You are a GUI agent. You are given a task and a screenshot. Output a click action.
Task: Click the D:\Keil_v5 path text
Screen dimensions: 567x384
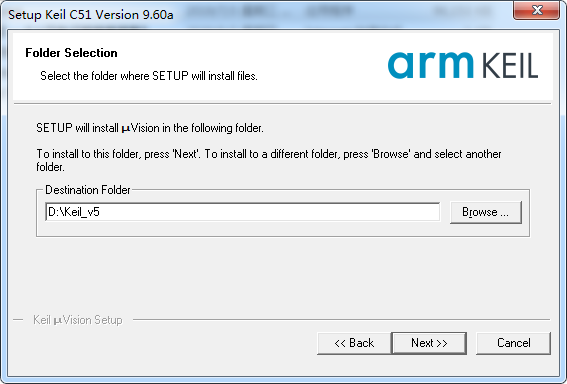tap(74, 212)
